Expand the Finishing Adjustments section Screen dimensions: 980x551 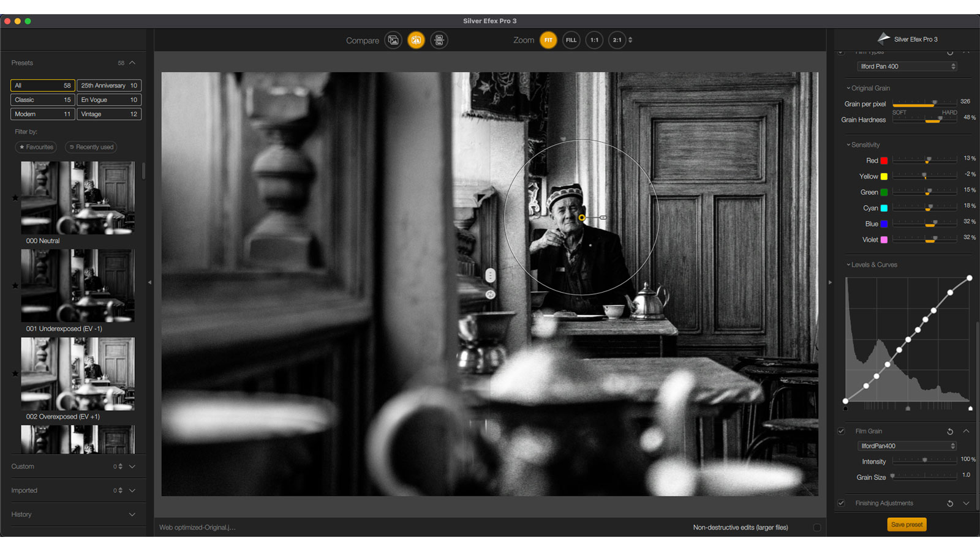click(966, 503)
